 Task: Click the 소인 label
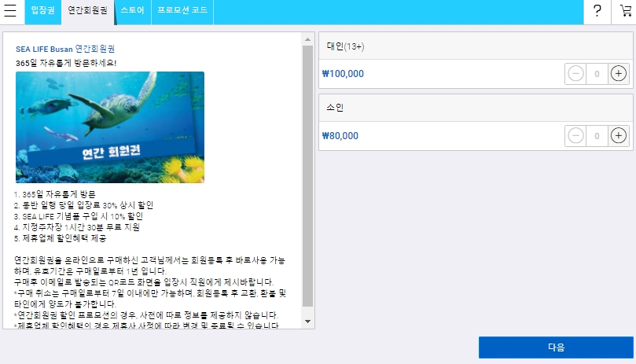[335, 108]
